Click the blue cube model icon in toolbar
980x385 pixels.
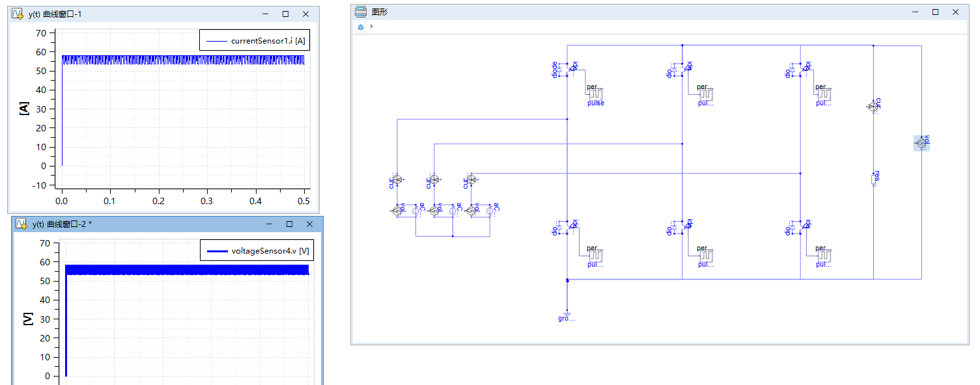pos(361,27)
